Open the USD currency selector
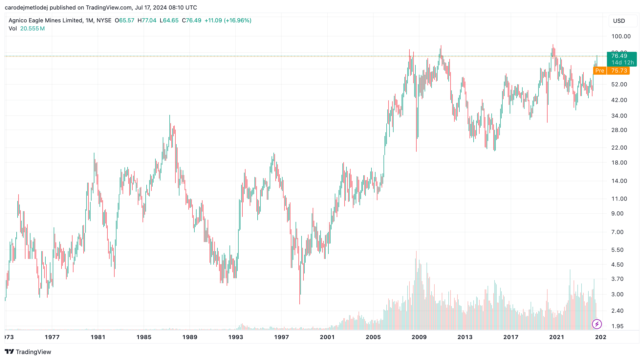Image resolution: width=644 pixels, height=360 pixels. pyautogui.click(x=623, y=21)
